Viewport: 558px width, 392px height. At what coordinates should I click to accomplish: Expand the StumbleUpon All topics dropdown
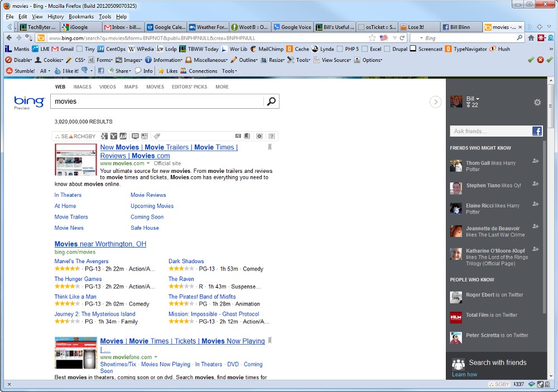pyautogui.click(x=45, y=71)
